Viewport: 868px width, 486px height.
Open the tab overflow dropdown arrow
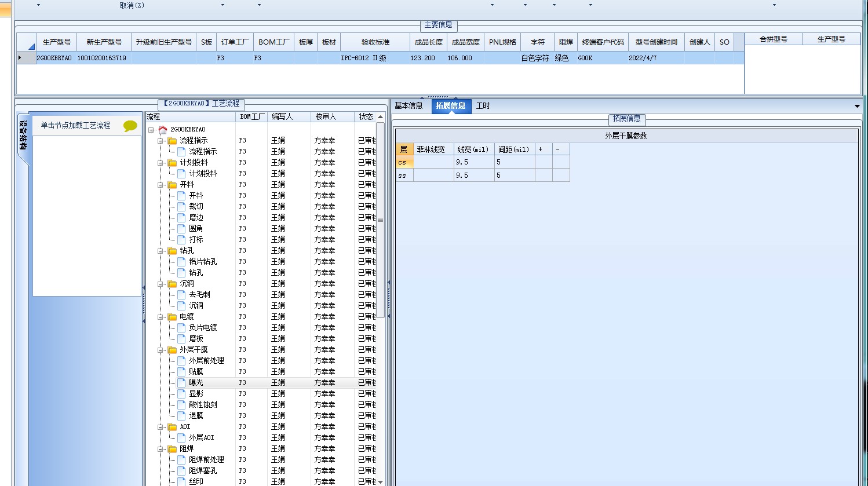coord(857,106)
